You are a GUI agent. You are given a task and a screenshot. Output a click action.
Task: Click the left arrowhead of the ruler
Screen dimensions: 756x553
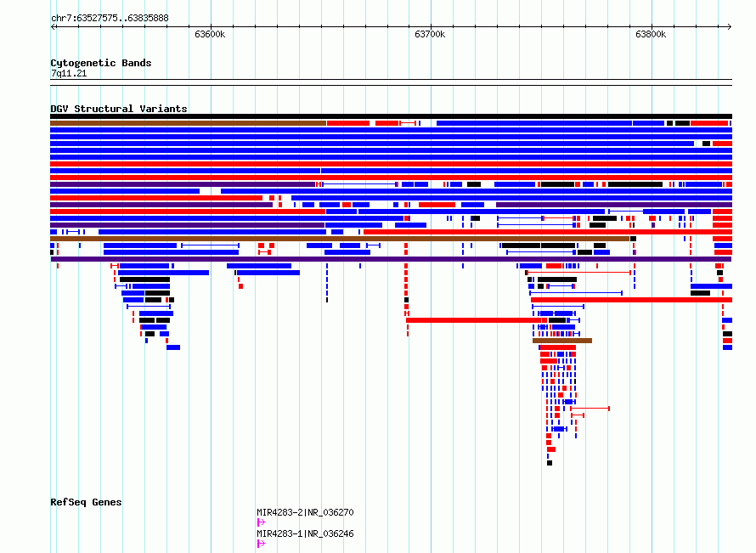53,26
